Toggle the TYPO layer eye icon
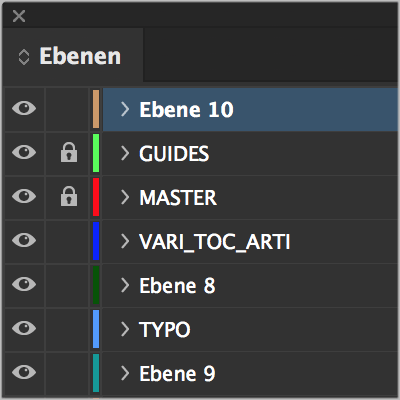Image resolution: width=400 pixels, height=400 pixels. click(x=24, y=329)
